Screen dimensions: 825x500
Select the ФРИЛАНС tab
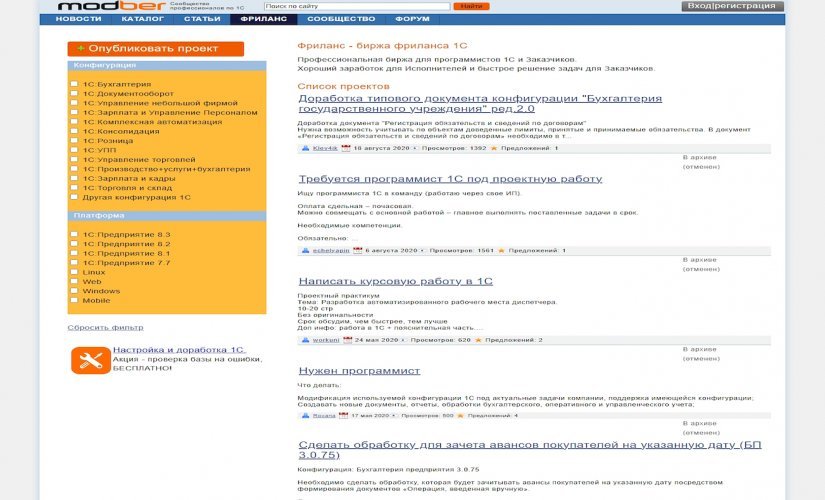click(264, 19)
